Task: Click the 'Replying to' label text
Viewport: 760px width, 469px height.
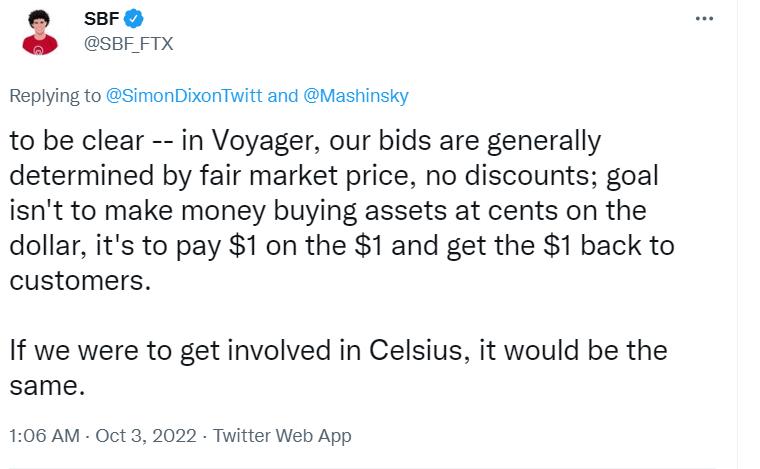Action: pyautogui.click(x=55, y=96)
